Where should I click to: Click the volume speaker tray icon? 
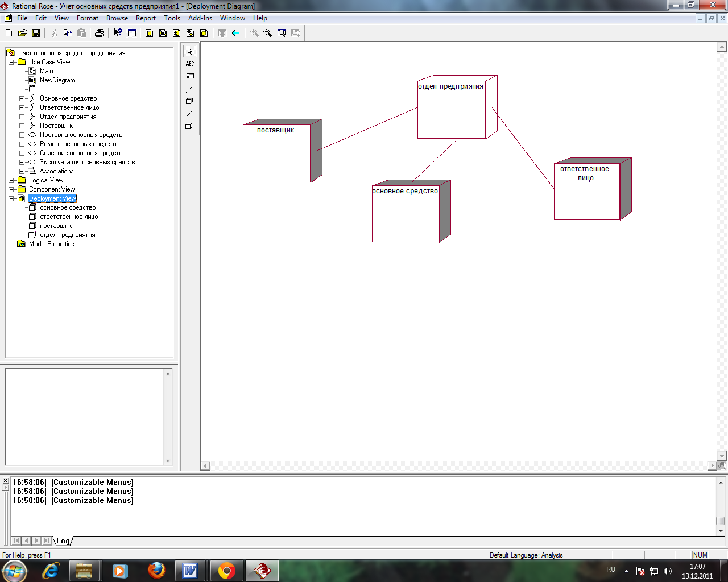[x=668, y=571]
